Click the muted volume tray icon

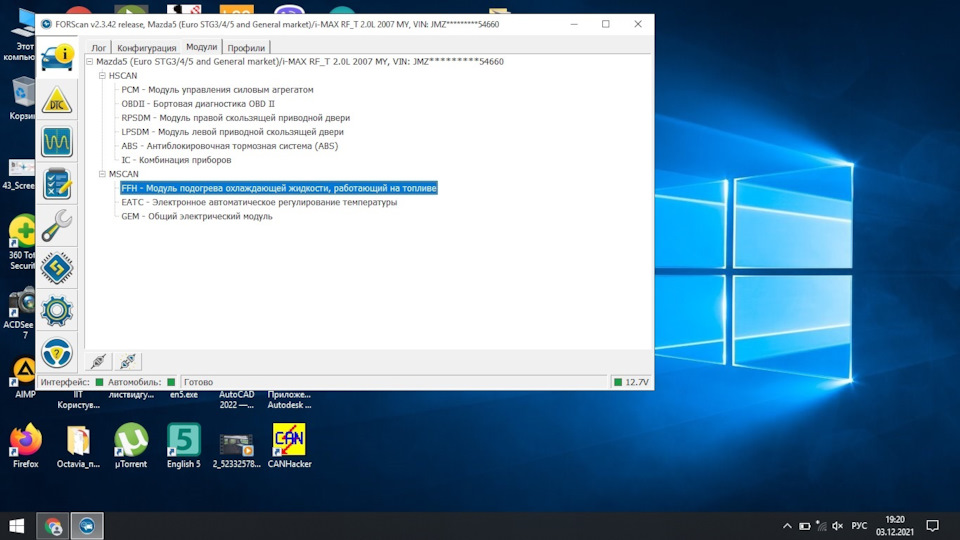pyautogui.click(x=838, y=526)
